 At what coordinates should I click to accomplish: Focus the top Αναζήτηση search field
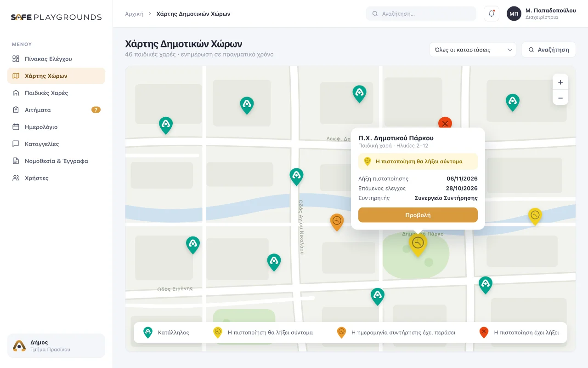[421, 14]
